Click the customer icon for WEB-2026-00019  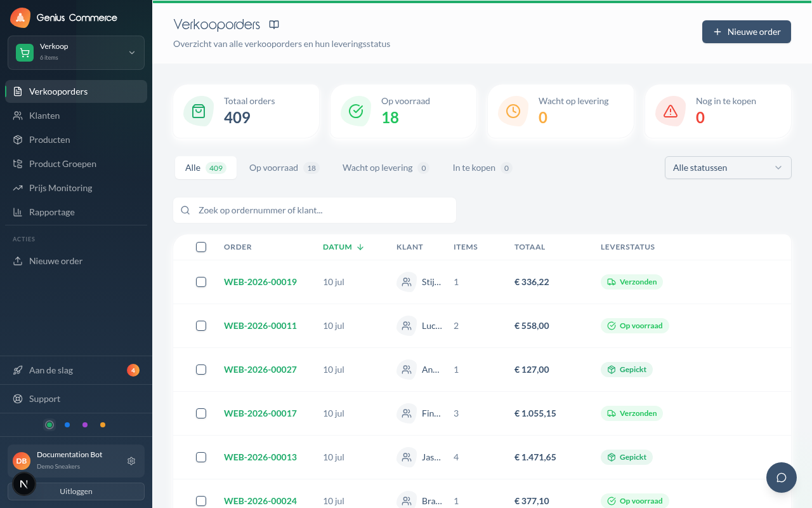point(407,282)
